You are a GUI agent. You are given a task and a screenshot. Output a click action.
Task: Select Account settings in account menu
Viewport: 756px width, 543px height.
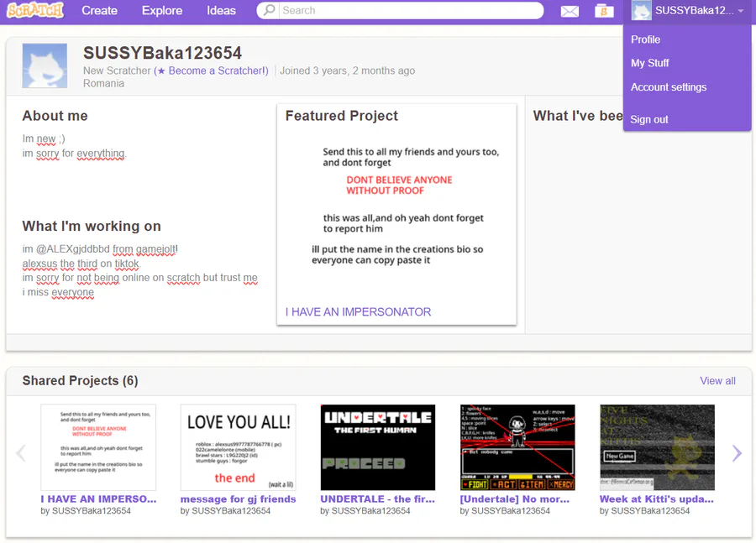click(669, 87)
